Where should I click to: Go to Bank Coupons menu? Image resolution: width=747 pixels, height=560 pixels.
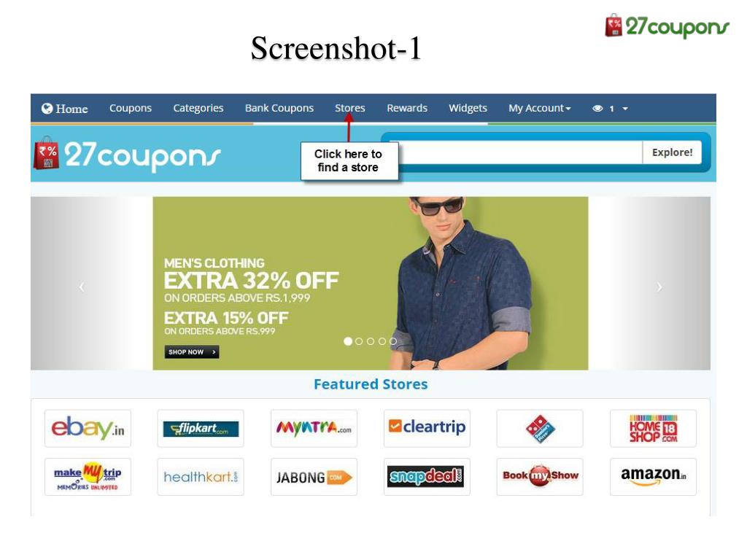coord(279,108)
